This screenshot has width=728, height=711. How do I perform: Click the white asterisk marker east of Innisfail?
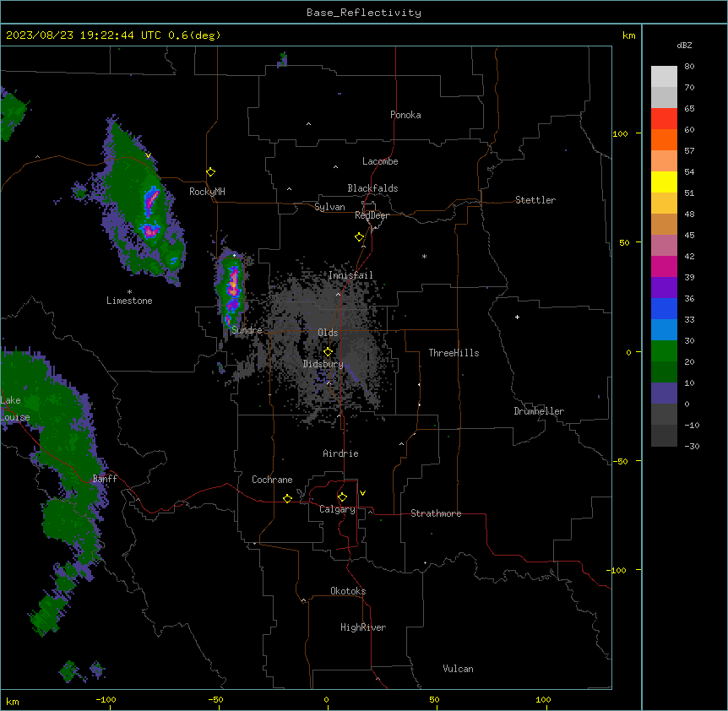pos(424,256)
